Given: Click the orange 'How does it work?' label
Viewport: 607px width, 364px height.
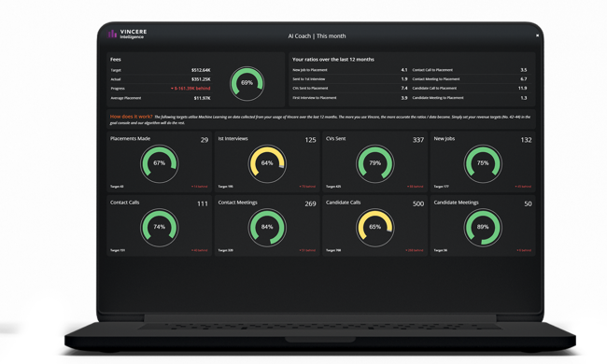Looking at the screenshot, I should pos(132,117).
